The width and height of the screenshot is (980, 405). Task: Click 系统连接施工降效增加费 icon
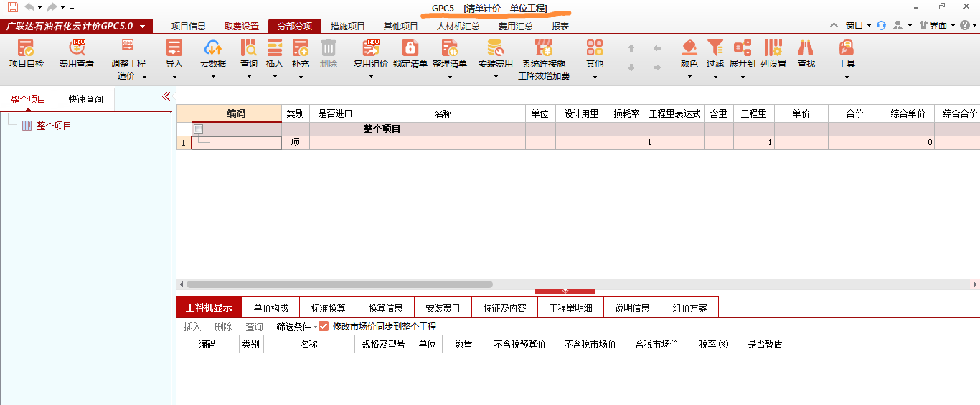click(x=544, y=47)
